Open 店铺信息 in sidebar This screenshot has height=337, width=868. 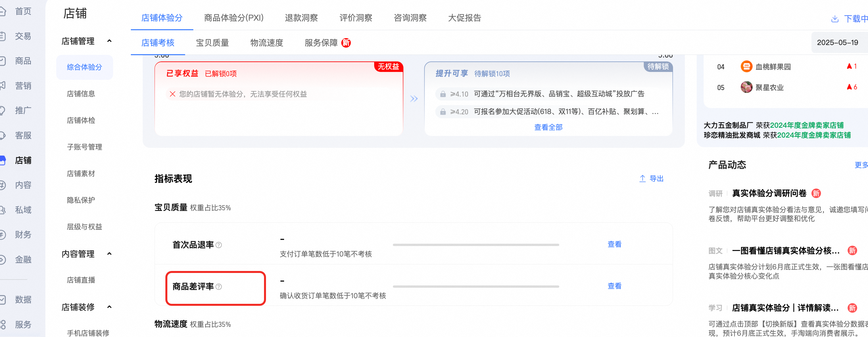[x=81, y=94]
